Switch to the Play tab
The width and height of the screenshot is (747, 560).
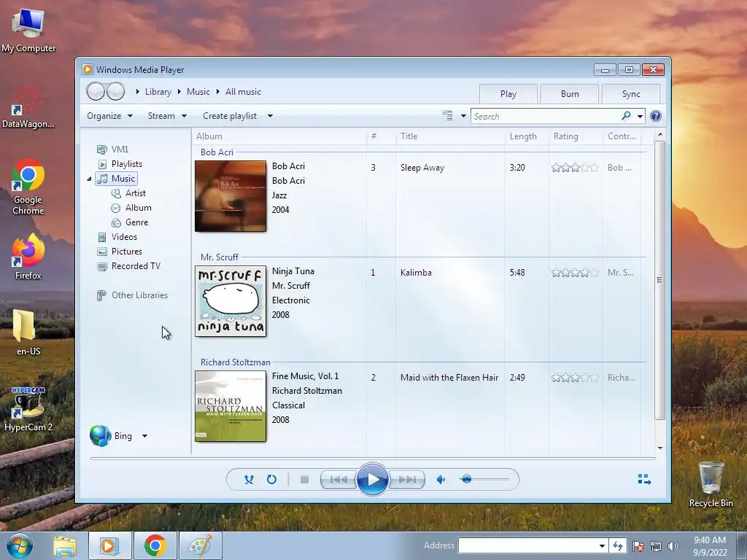pyautogui.click(x=508, y=94)
